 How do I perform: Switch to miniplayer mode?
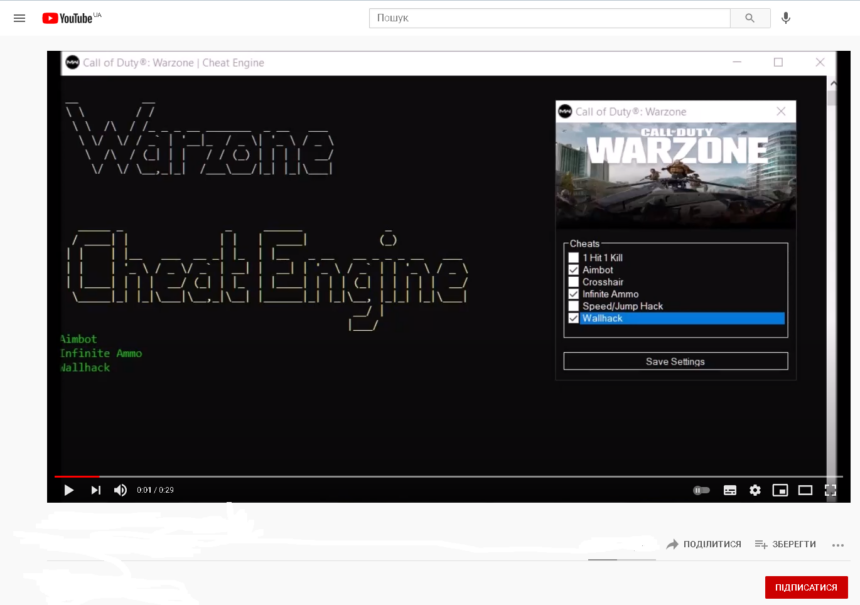click(x=780, y=490)
